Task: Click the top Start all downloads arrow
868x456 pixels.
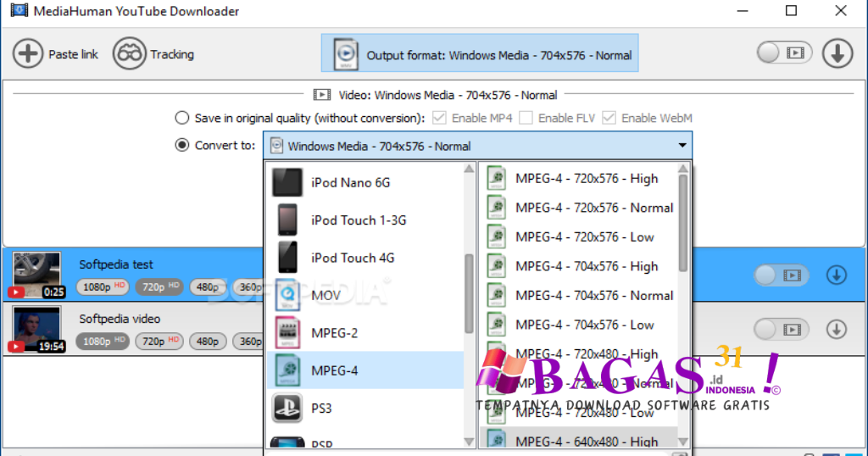Action: pos(837,53)
